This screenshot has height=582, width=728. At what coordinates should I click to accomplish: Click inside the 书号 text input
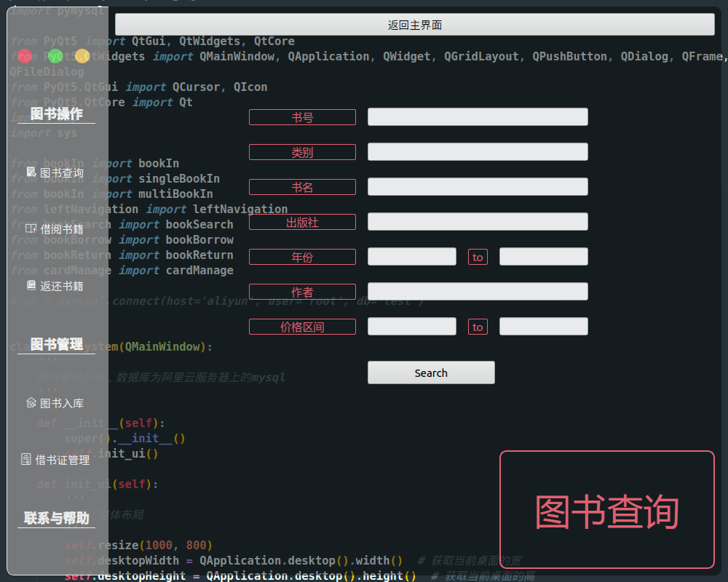click(x=478, y=116)
